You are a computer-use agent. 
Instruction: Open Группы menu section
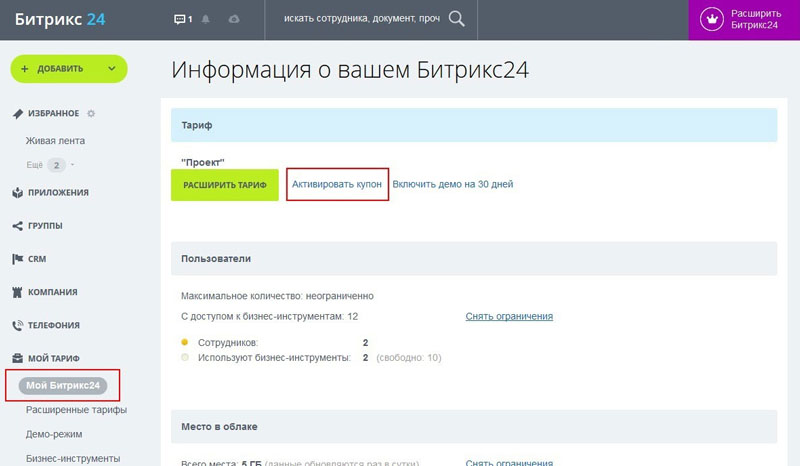point(45,226)
